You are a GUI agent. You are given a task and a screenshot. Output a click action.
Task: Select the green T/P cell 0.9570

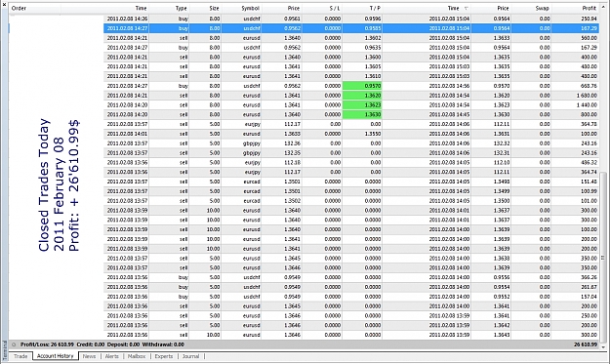(x=362, y=86)
